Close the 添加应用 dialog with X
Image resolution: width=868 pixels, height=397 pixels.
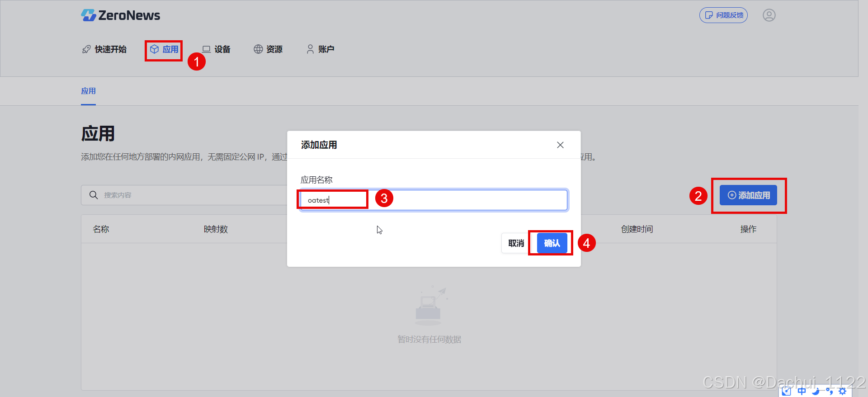560,145
